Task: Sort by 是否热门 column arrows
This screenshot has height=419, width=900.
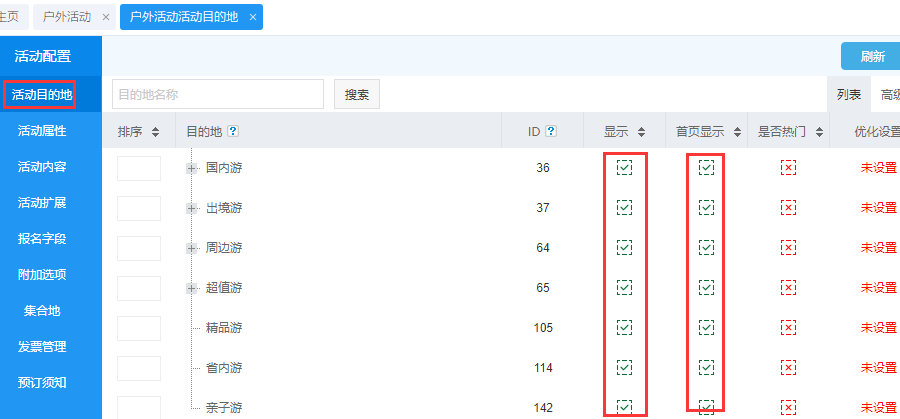Action: pos(817,132)
